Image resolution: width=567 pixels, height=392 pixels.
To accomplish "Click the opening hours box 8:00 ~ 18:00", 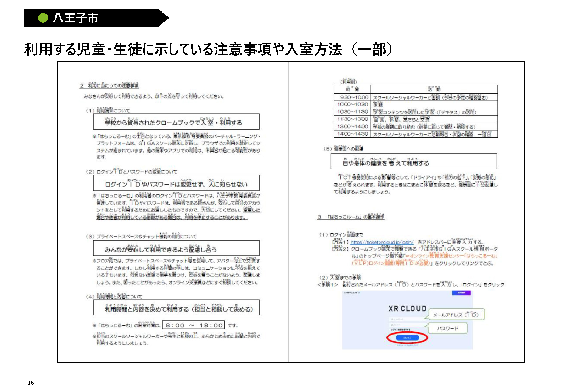I will pos(194,325).
